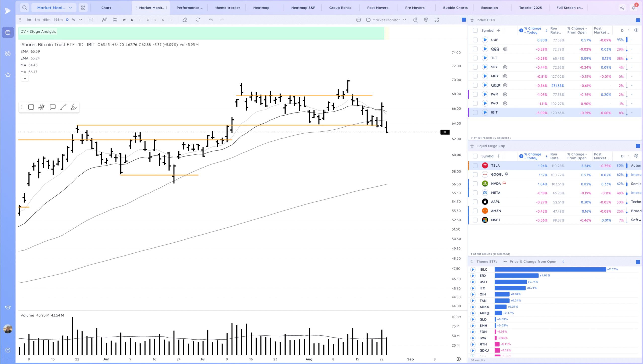
Task: Tick the UUP row checkbox
Action: 475,40
